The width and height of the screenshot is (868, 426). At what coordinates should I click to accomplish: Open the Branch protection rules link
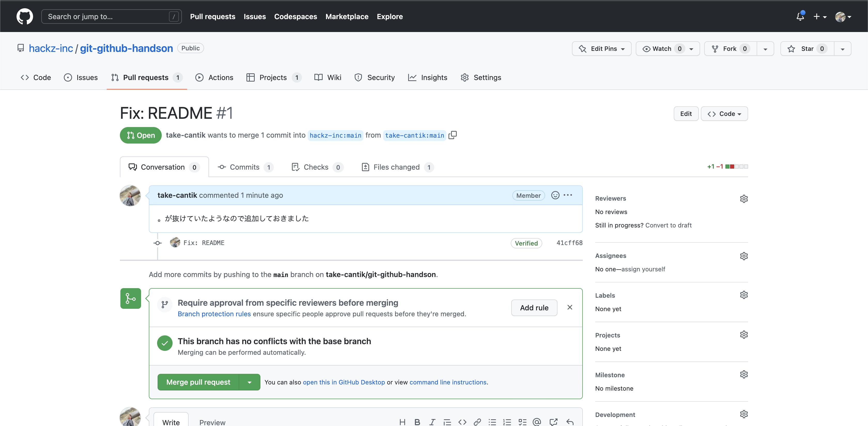(x=214, y=314)
